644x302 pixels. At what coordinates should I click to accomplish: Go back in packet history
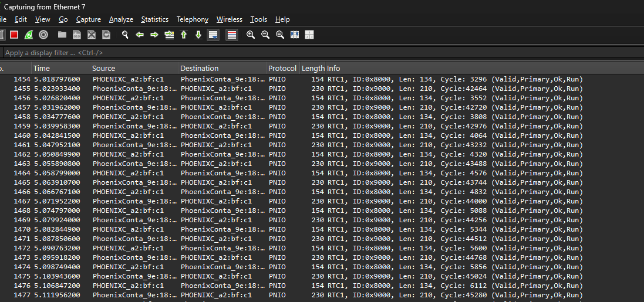click(140, 35)
